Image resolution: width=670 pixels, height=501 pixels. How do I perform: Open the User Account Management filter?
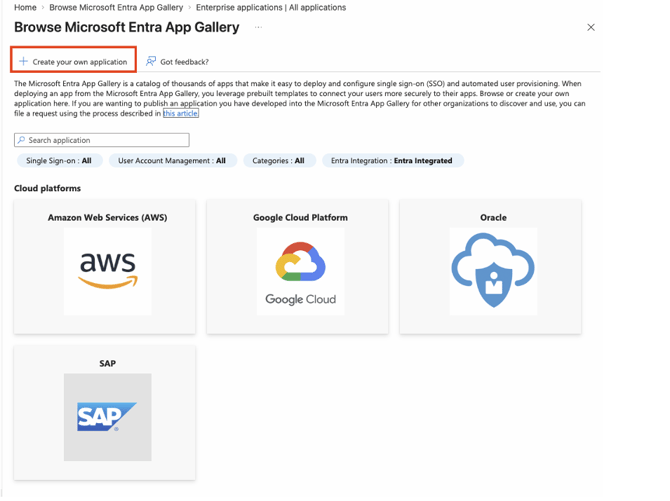tap(172, 161)
